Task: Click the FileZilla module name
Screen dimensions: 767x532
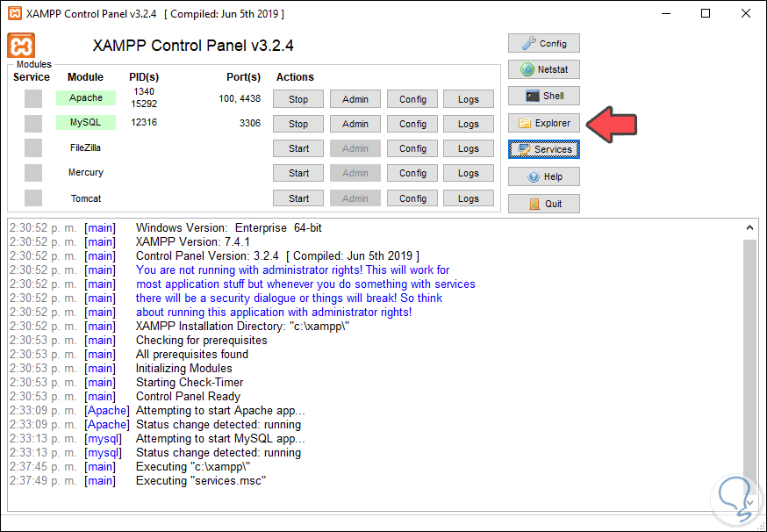Action: tap(86, 147)
